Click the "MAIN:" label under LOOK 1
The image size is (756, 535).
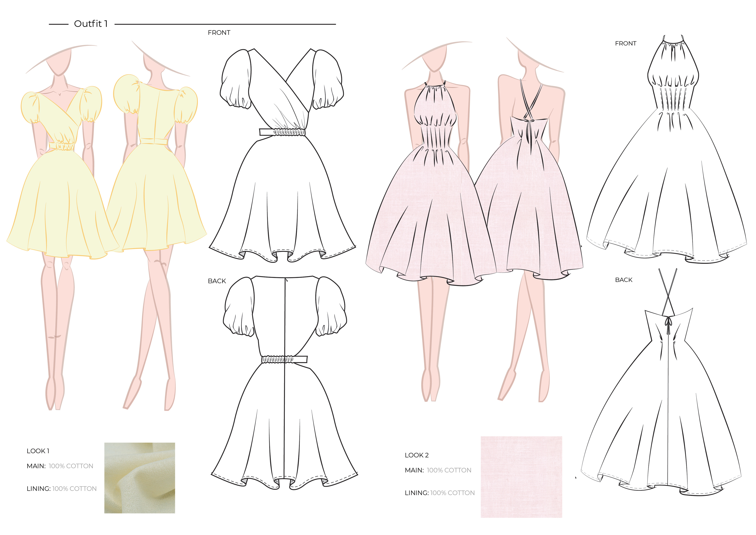click(36, 466)
